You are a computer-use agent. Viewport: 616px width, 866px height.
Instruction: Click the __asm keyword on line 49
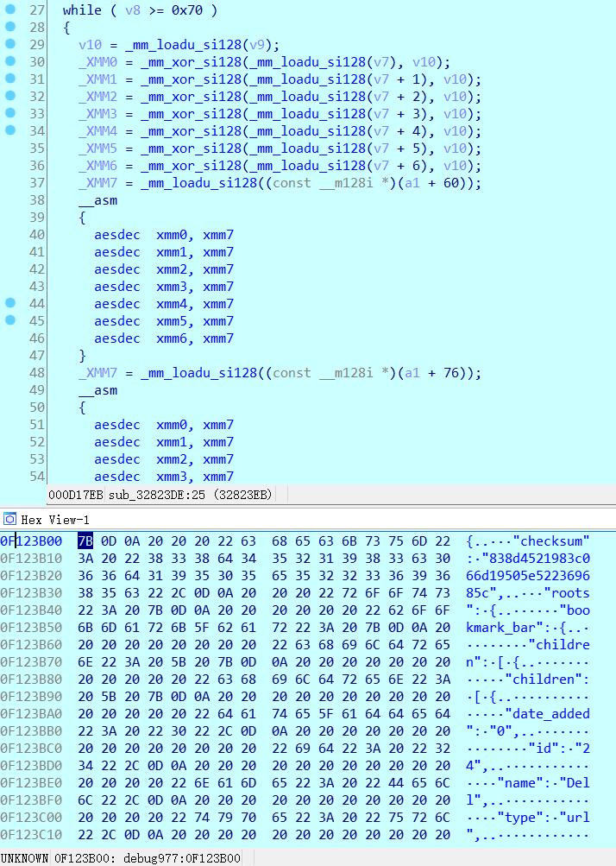tap(97, 390)
